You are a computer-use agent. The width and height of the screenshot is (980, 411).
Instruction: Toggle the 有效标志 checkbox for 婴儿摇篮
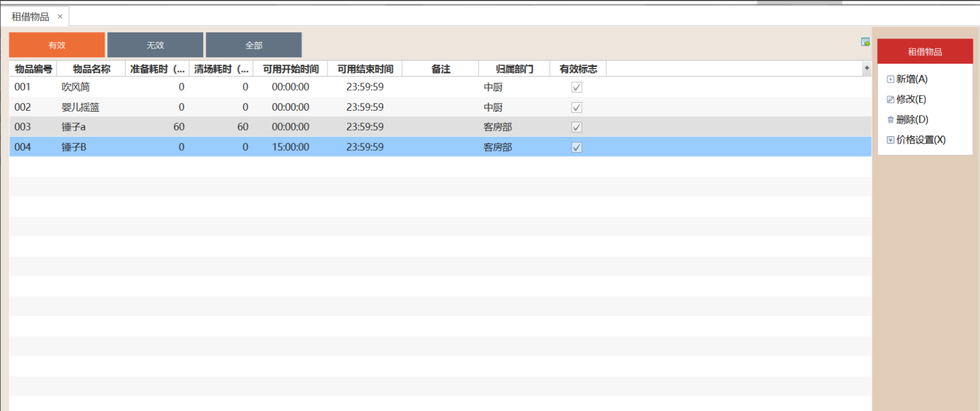tap(577, 107)
